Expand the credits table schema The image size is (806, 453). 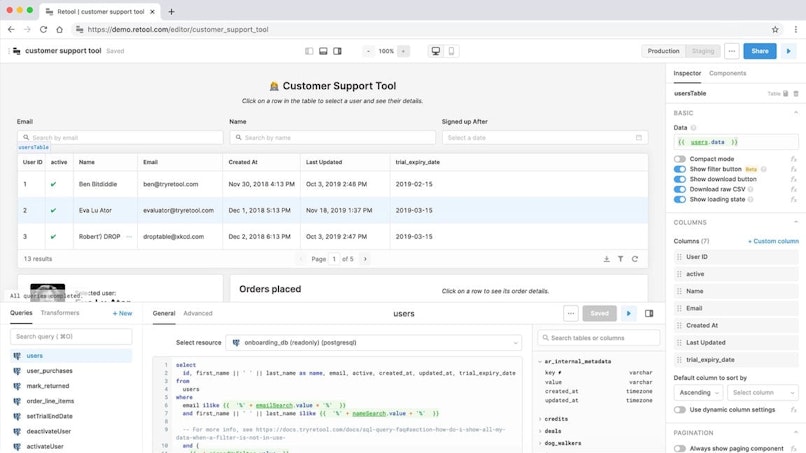coord(540,419)
